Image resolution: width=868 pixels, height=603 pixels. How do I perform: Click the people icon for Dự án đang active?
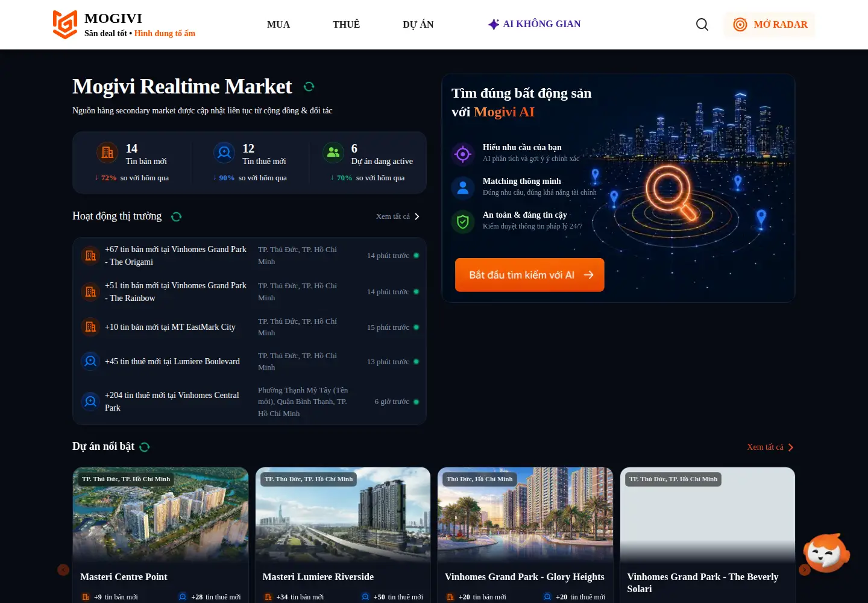333,153
